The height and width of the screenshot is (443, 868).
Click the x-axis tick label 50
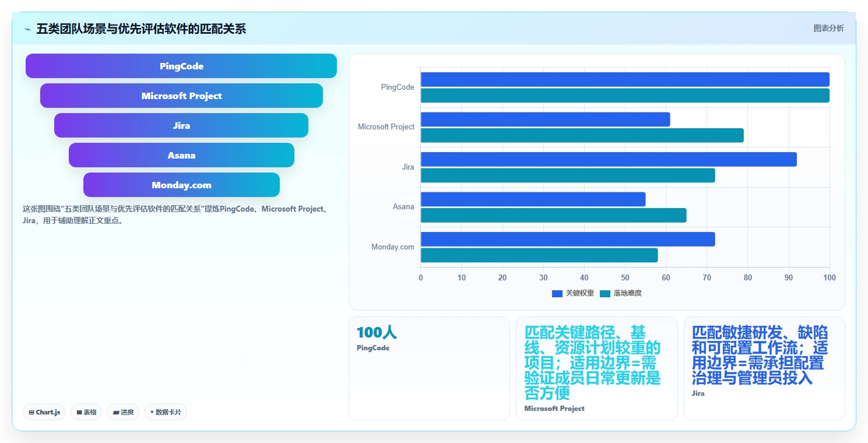tap(625, 277)
